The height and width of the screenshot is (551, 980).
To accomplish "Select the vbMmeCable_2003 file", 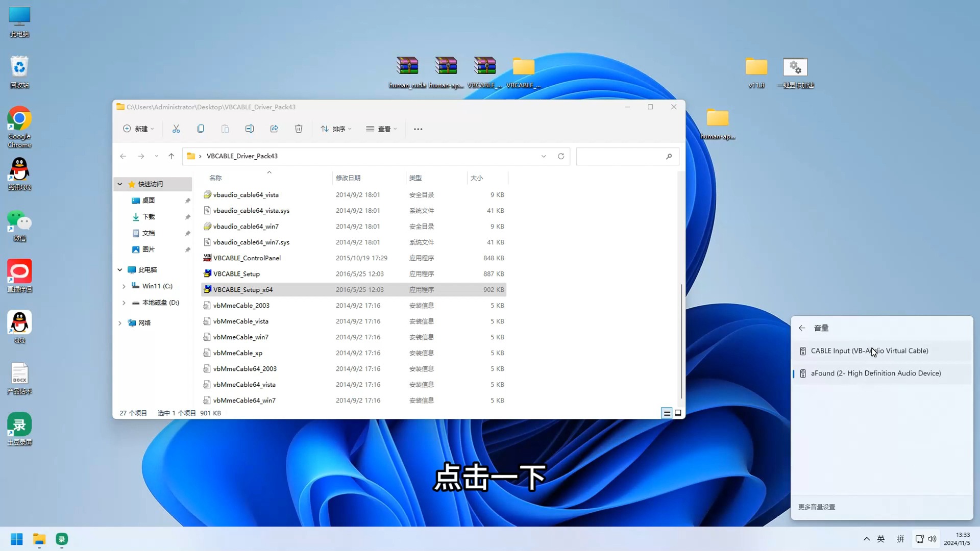I will pos(354,306).
